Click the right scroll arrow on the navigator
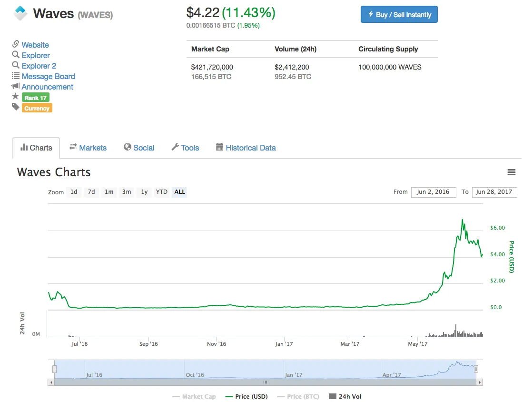This screenshot has height=402, width=532. [x=480, y=382]
